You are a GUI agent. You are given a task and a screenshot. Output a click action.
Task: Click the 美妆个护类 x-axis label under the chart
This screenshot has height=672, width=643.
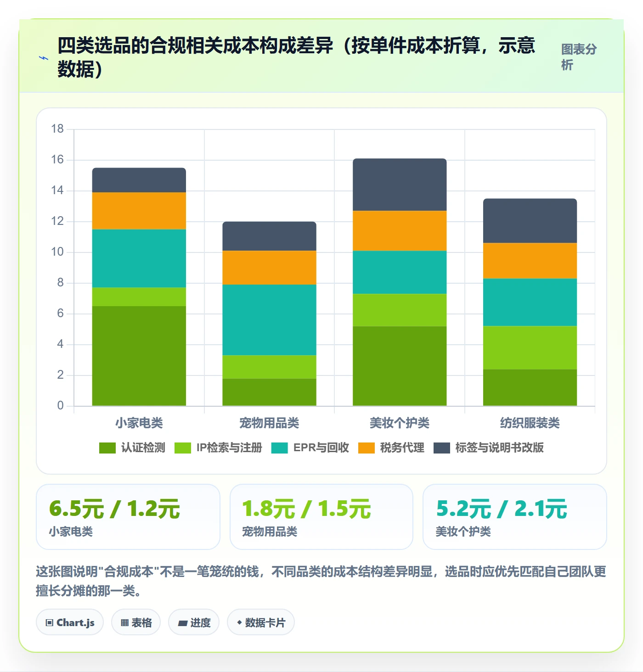400,423
